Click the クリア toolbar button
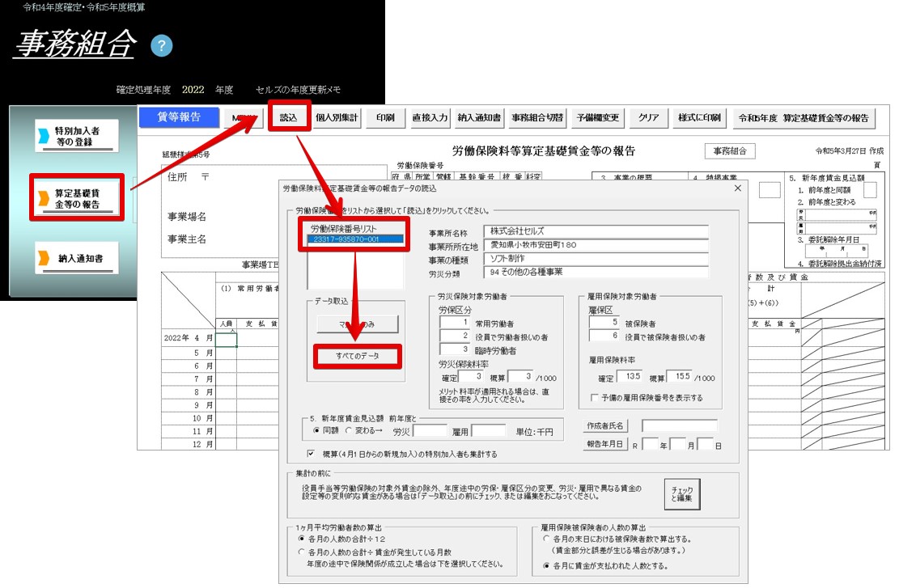Viewport: 899px width, 588px height. click(648, 117)
